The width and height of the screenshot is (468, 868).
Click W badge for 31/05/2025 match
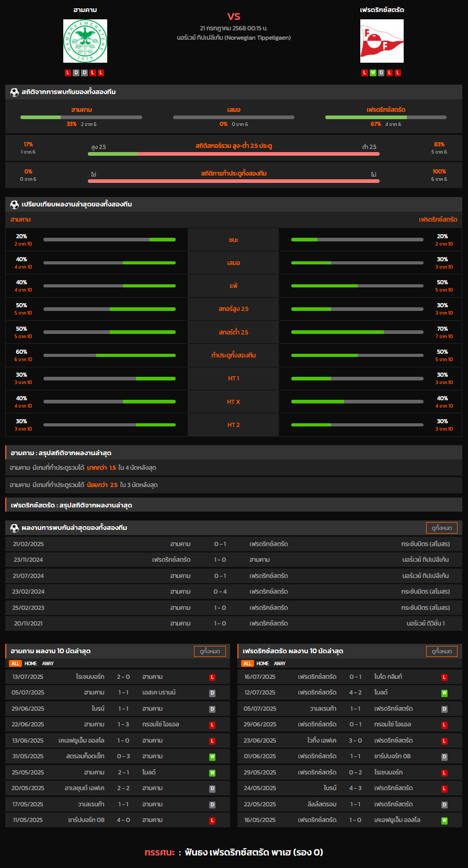coord(212,757)
